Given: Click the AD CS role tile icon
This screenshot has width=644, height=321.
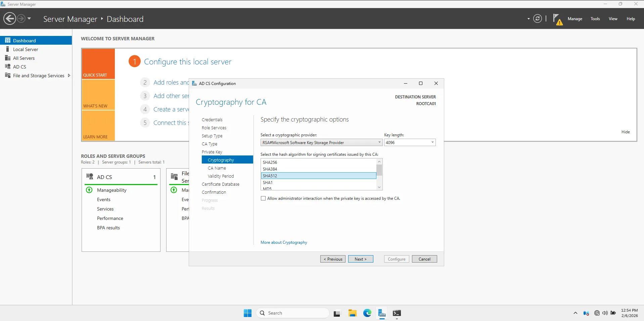Looking at the screenshot, I should (90, 177).
